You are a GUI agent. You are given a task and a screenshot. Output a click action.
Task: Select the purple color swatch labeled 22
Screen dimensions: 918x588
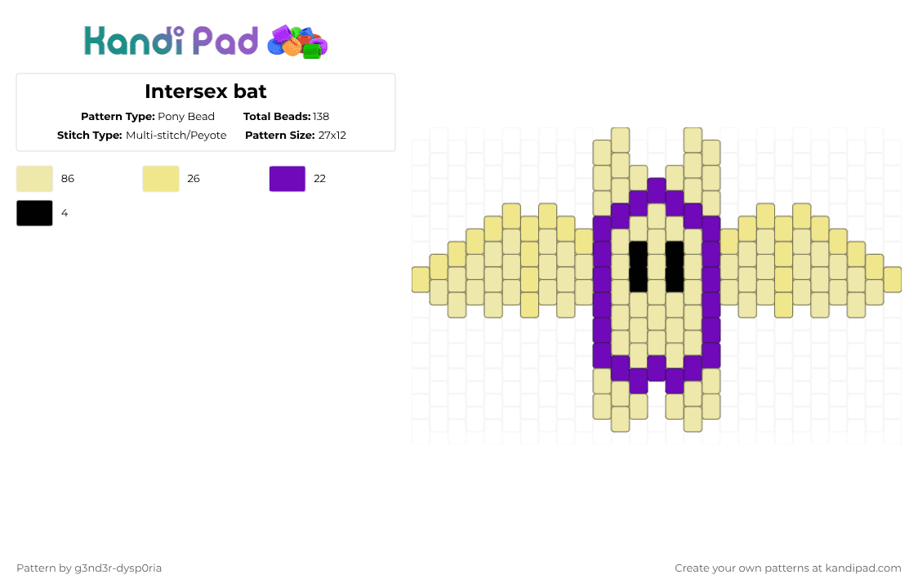pos(287,179)
